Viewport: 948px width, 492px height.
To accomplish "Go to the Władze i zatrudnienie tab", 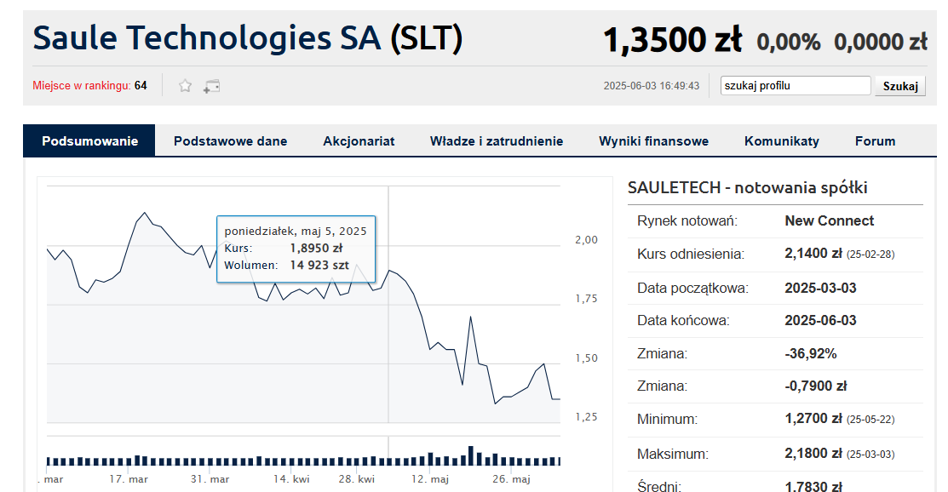I will pyautogui.click(x=496, y=141).
